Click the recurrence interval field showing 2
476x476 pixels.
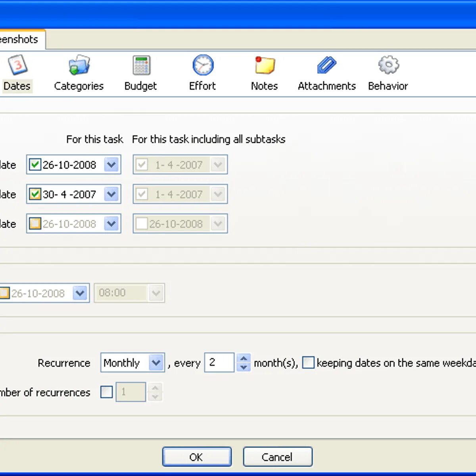(219, 363)
